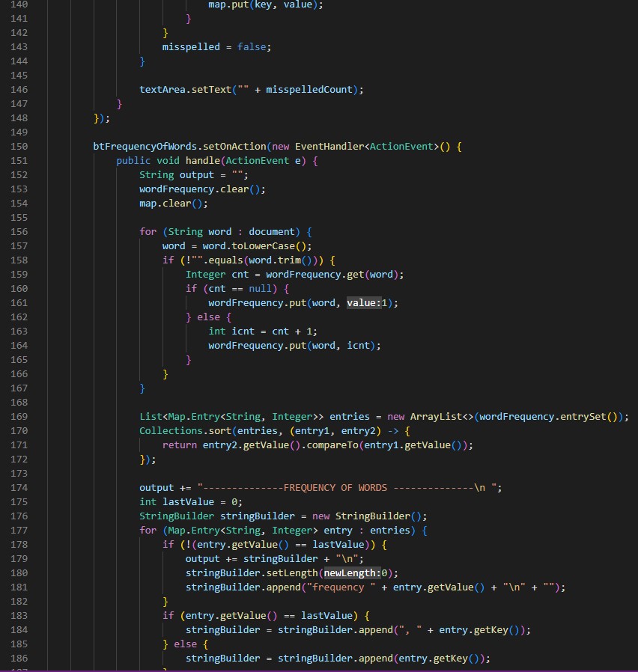
Task: Click 'map.clear' on line 154
Action: [x=165, y=204]
